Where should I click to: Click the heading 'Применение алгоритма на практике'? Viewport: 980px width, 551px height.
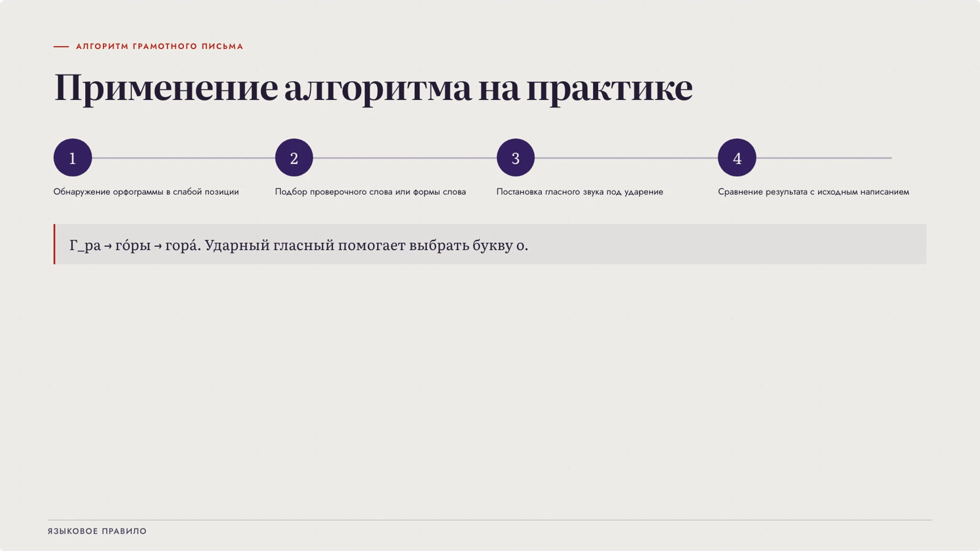[x=374, y=88]
